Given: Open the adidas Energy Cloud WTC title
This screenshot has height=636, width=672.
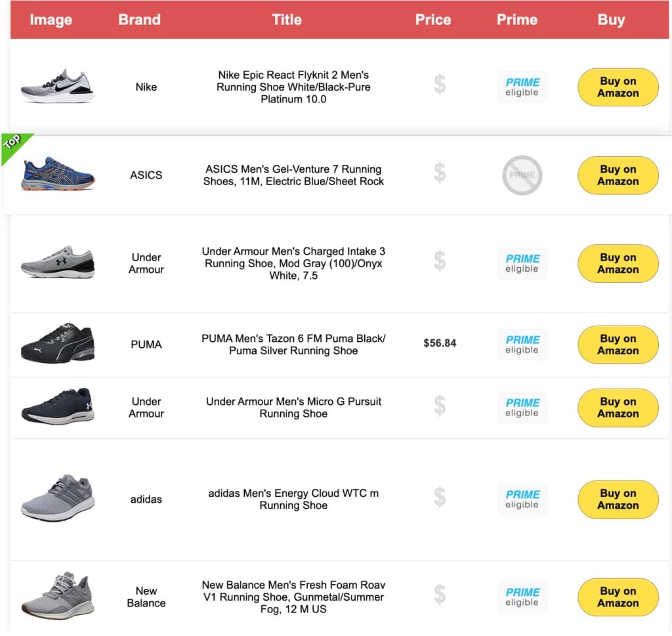Looking at the screenshot, I should coord(293,499).
